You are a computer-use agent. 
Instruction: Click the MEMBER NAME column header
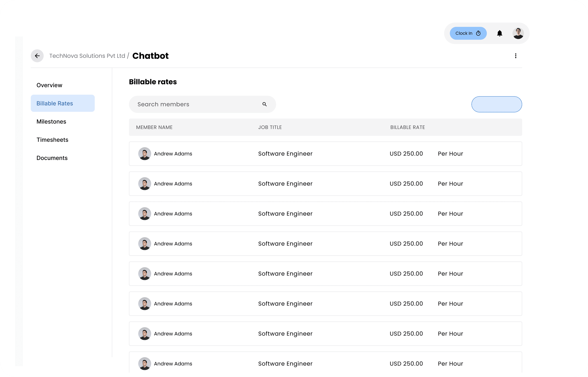click(x=154, y=127)
